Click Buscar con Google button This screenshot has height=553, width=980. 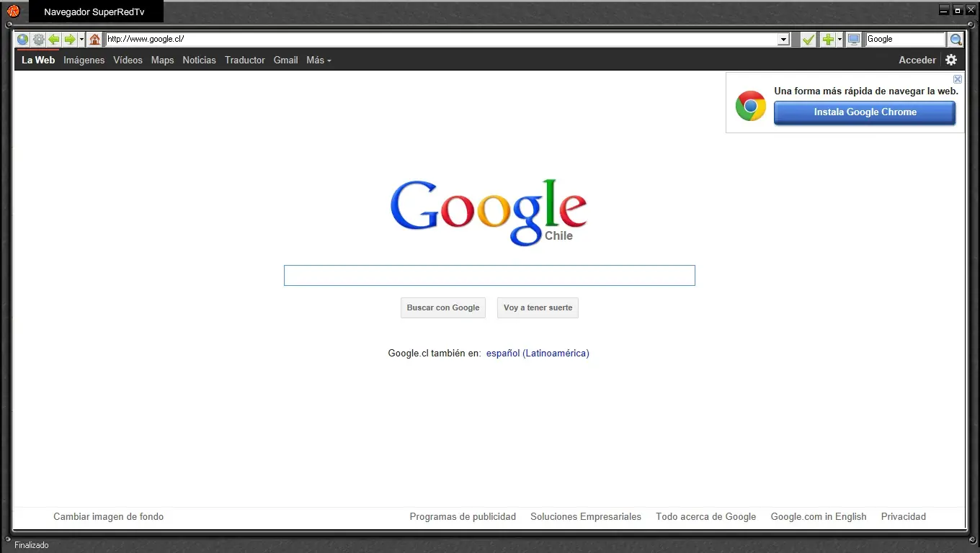[x=443, y=308]
